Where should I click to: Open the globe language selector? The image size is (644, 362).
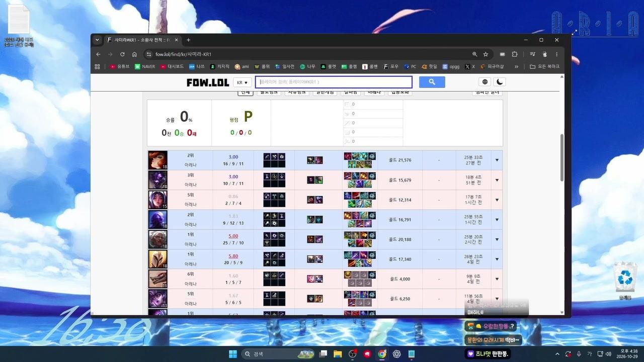click(x=485, y=82)
